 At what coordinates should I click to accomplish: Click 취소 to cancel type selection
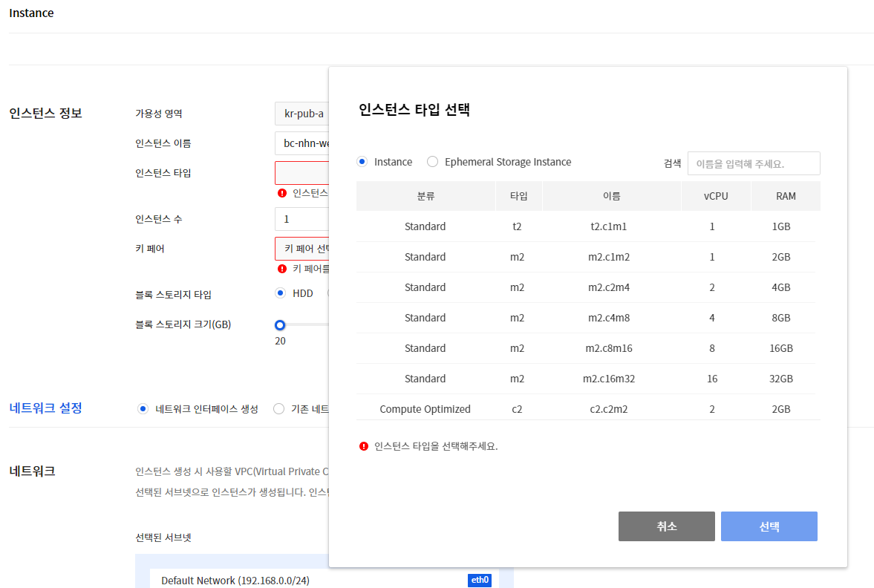pyautogui.click(x=666, y=526)
